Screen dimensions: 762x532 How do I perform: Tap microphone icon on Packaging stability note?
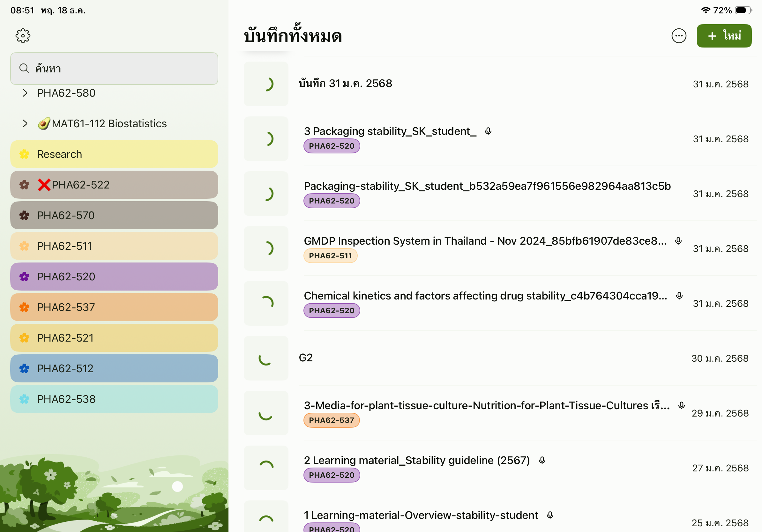pos(488,131)
